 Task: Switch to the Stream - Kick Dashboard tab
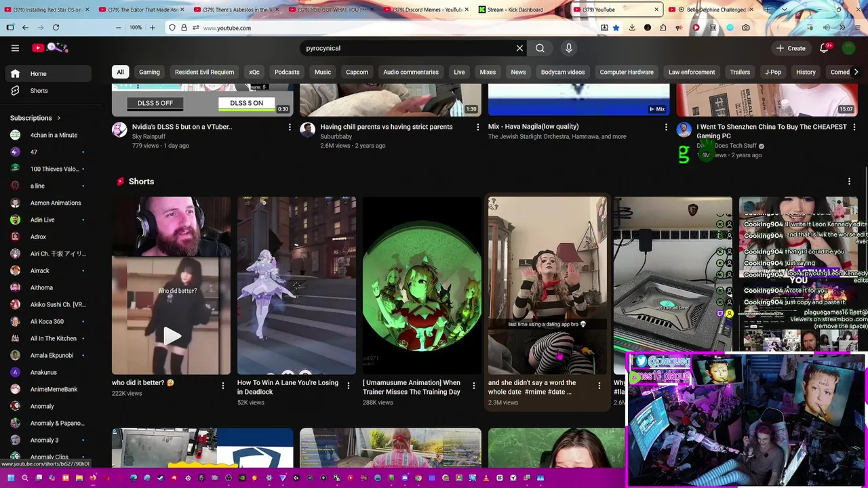(519, 9)
